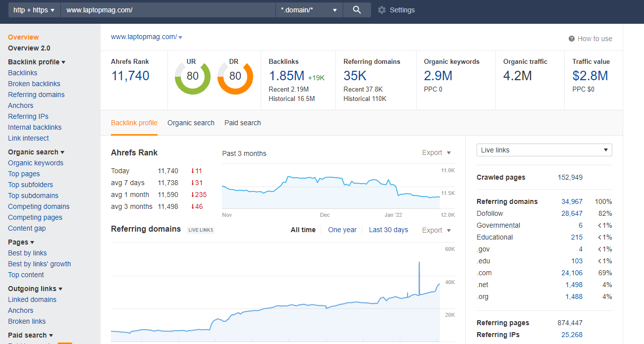The image size is (644, 344).
Task: Click the UR 80 donut chart
Action: pyautogui.click(x=193, y=76)
